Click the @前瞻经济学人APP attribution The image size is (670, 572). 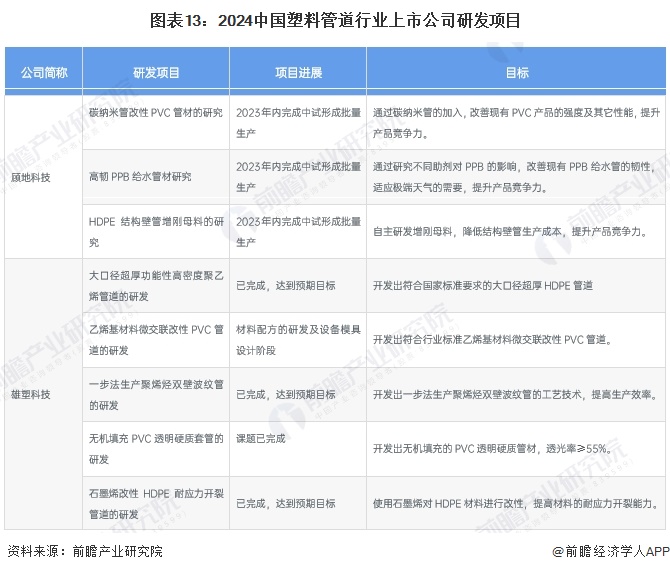[611, 551]
